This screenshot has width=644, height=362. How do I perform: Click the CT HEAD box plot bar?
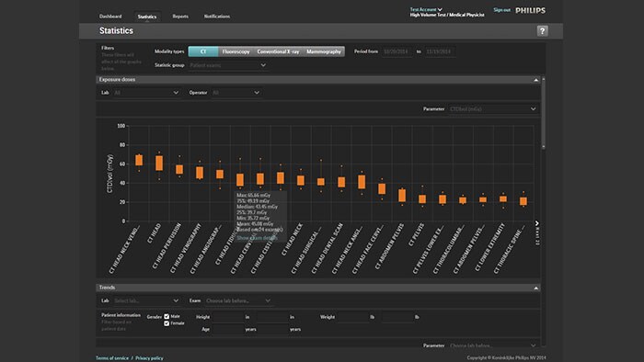point(159,164)
